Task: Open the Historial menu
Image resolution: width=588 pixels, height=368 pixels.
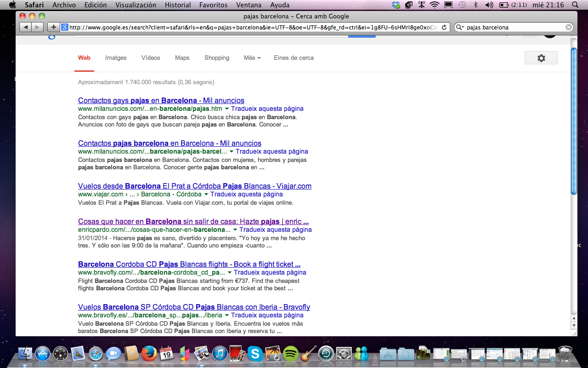Action: click(x=178, y=5)
